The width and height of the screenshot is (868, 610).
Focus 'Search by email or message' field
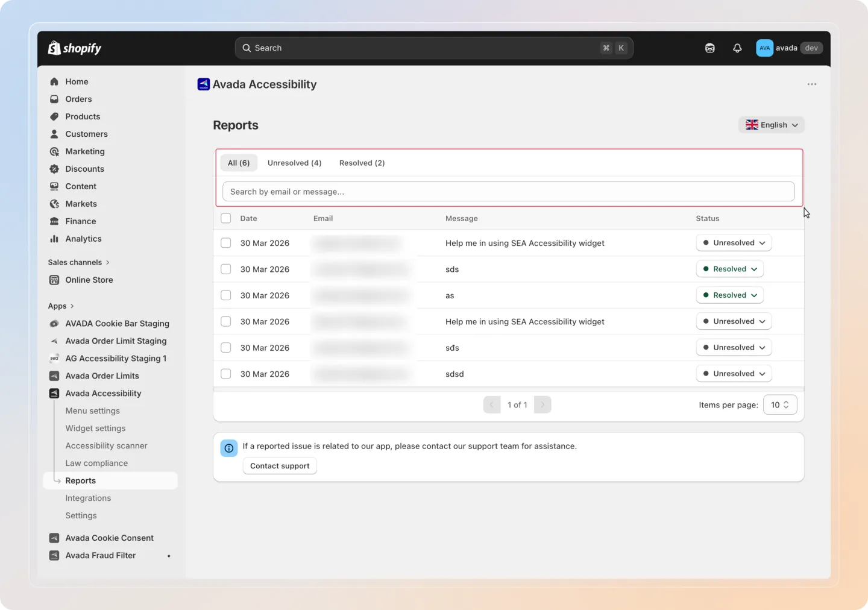[509, 192]
